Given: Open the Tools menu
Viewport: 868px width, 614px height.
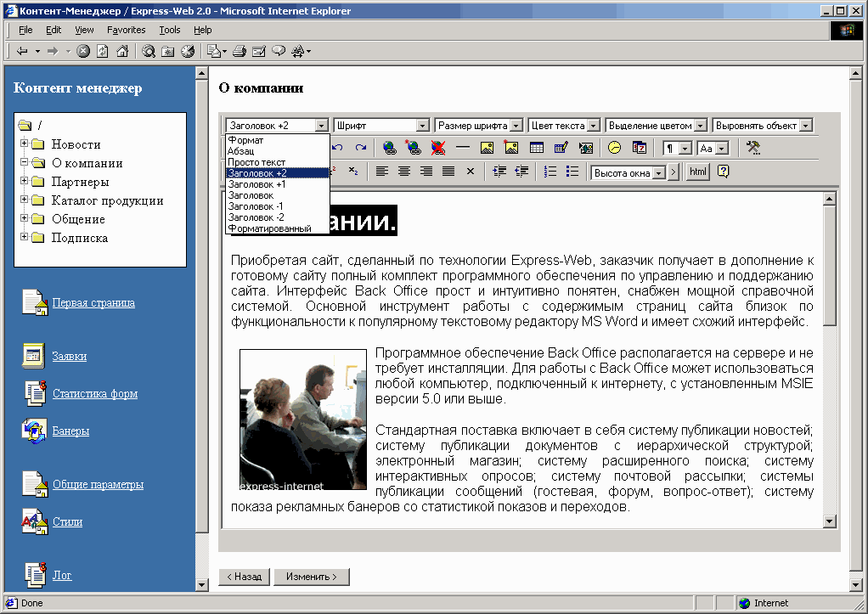Looking at the screenshot, I should pos(169,30).
